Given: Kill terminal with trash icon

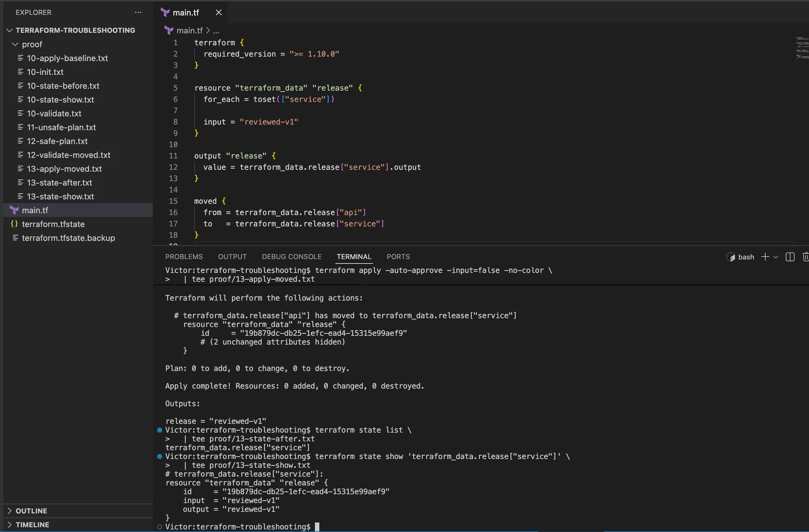Looking at the screenshot, I should click(x=805, y=257).
